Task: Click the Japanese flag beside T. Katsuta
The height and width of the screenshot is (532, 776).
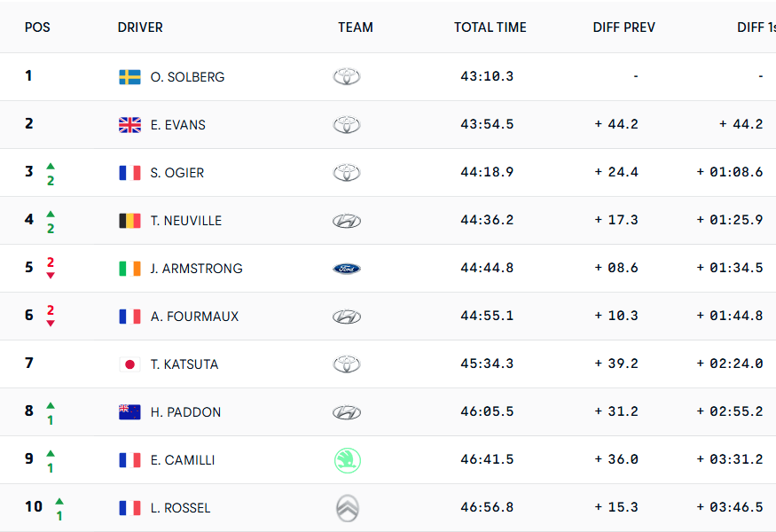Action: coord(129,364)
